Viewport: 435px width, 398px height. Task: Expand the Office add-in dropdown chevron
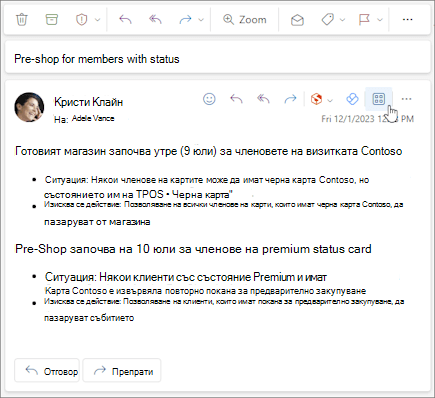coord(330,100)
